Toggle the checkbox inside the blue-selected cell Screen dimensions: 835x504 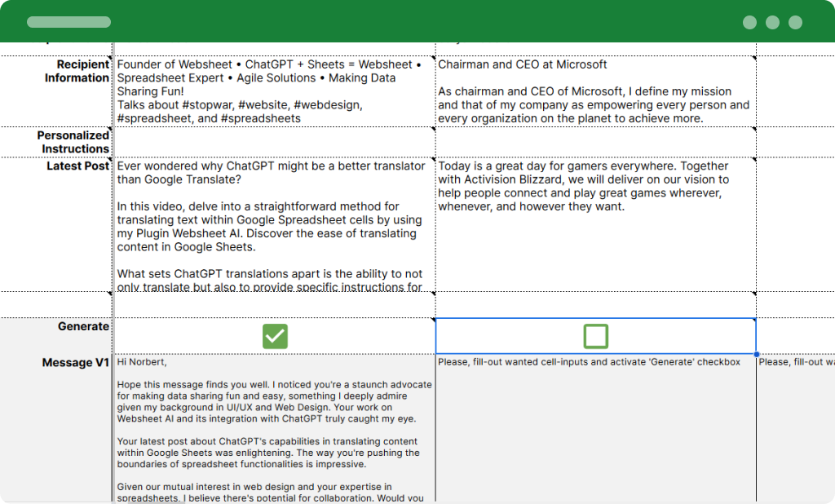coord(596,335)
